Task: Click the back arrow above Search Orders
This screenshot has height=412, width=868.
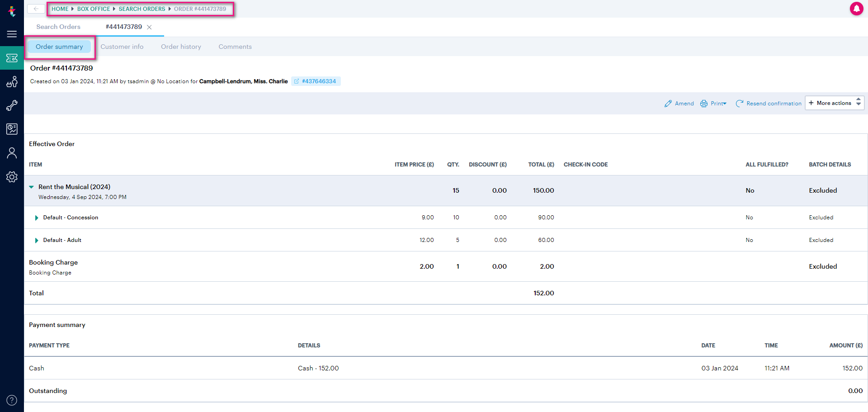Action: point(35,9)
